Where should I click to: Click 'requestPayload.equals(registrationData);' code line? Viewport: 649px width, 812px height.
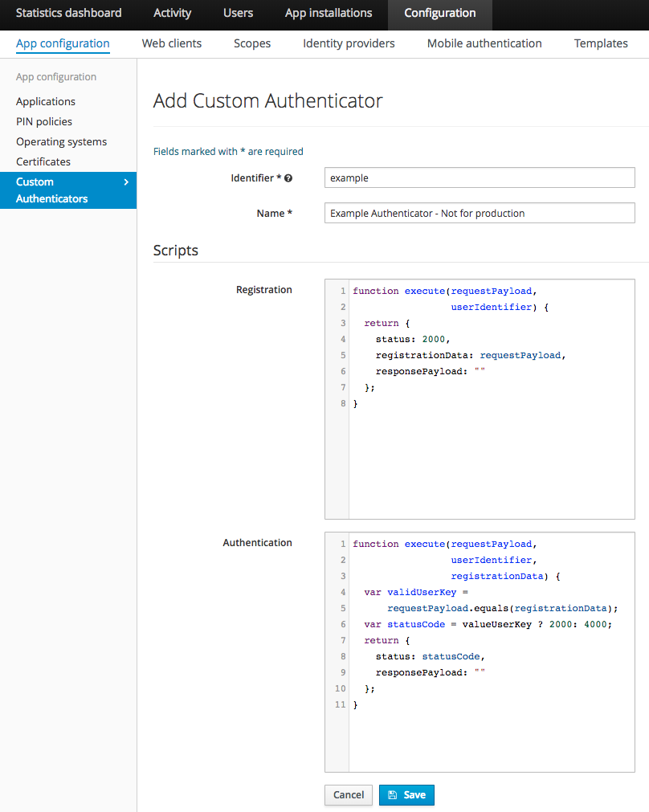tap(503, 608)
